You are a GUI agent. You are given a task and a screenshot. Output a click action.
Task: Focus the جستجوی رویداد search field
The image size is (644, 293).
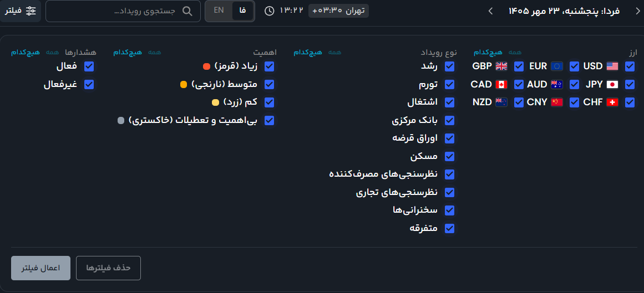[123, 11]
